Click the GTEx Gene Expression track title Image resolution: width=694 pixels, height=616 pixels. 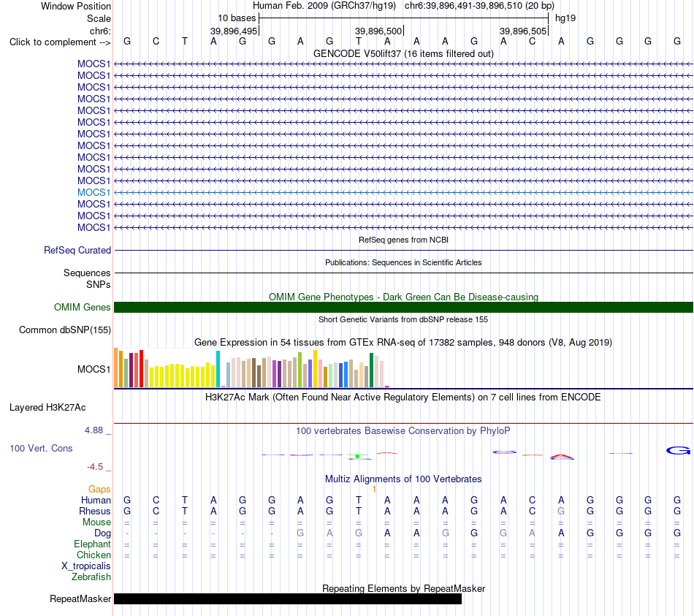click(403, 342)
